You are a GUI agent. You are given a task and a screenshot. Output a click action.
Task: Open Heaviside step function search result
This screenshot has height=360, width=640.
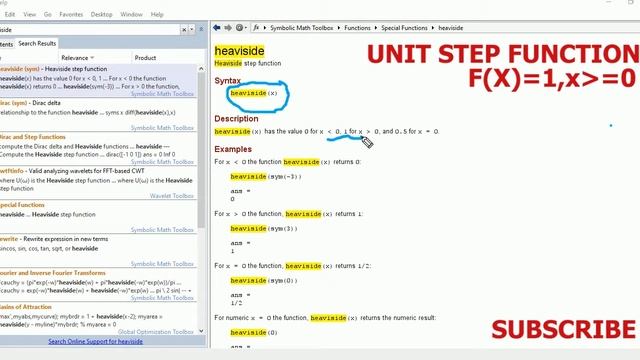[98, 81]
